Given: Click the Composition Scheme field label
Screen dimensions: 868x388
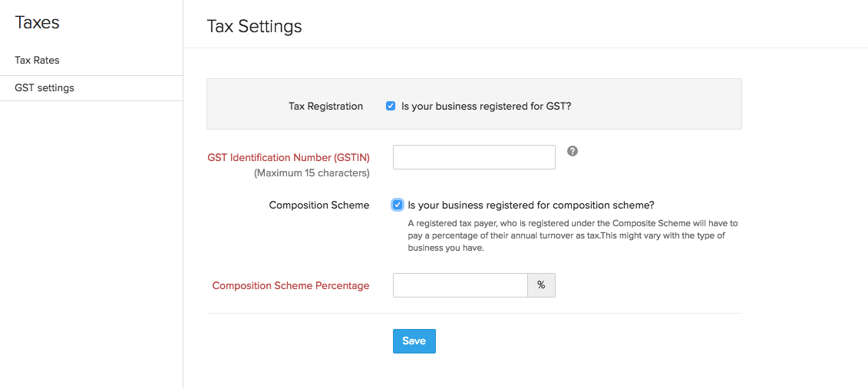Looking at the screenshot, I should 319,206.
